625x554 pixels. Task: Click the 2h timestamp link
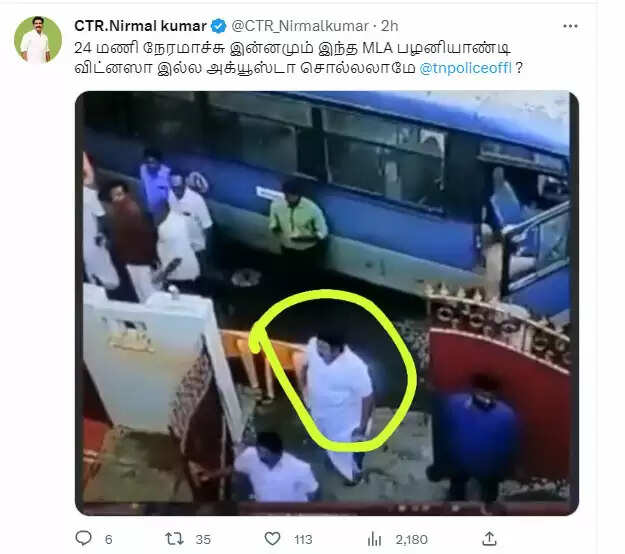click(389, 26)
